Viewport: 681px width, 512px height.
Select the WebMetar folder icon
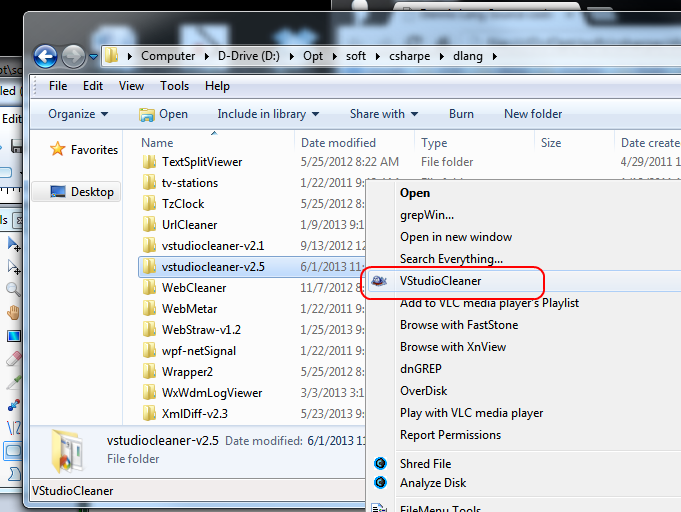(149, 309)
